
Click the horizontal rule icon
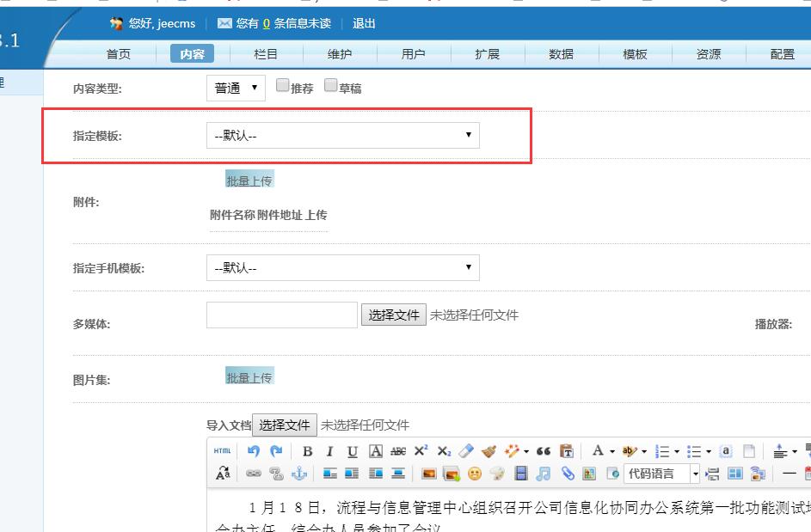click(x=789, y=474)
